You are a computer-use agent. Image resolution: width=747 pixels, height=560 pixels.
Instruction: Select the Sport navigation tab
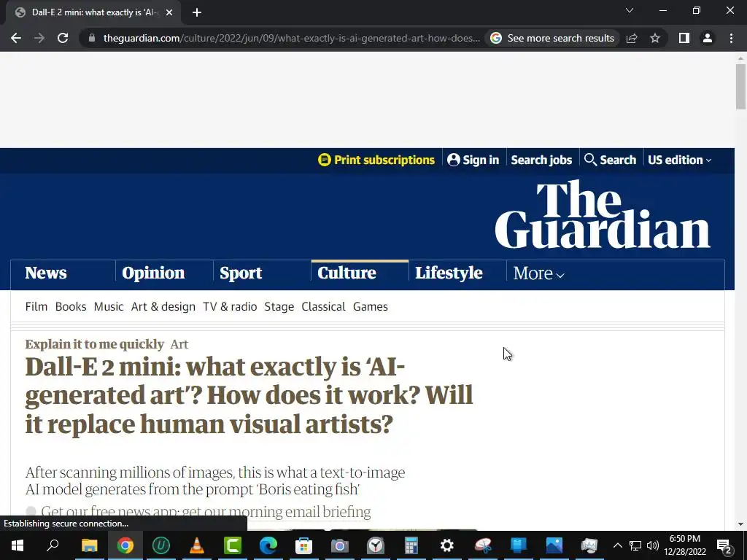pos(241,273)
